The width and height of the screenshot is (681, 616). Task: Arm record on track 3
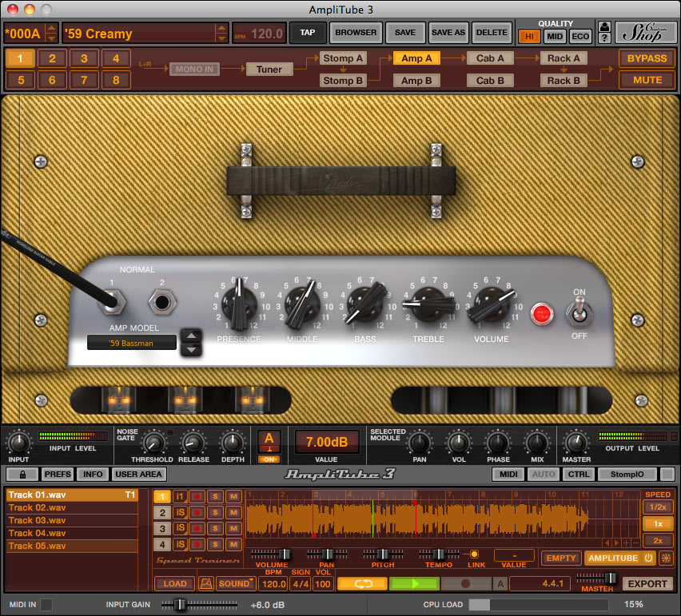pos(197,528)
